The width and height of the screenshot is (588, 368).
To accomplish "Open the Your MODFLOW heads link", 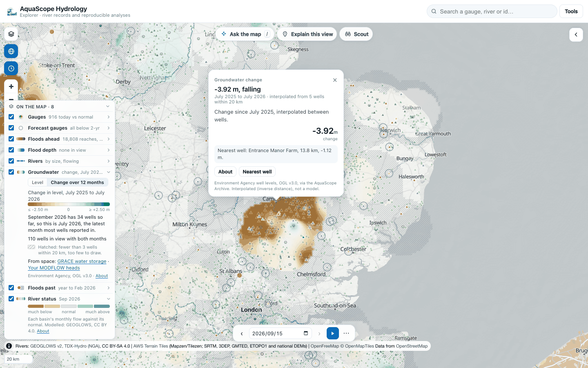I will tap(54, 268).
